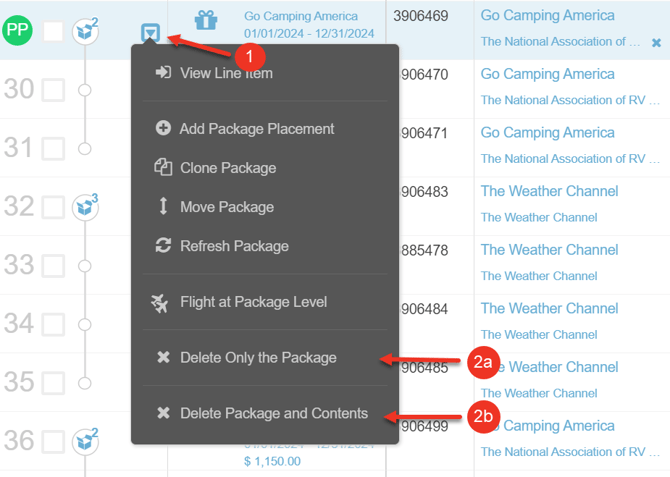The height and width of the screenshot is (477, 670).
Task: Remove the top row using the blue X
Action: [x=656, y=43]
